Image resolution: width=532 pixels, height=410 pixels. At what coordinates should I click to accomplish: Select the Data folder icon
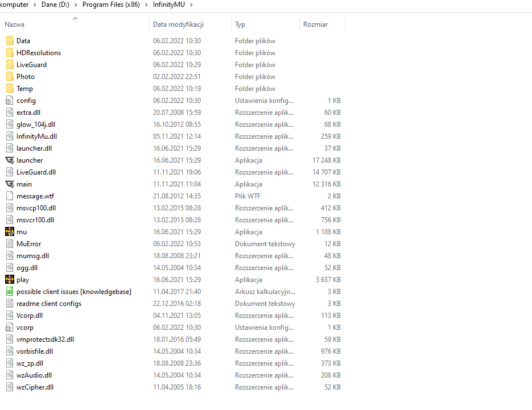10,41
